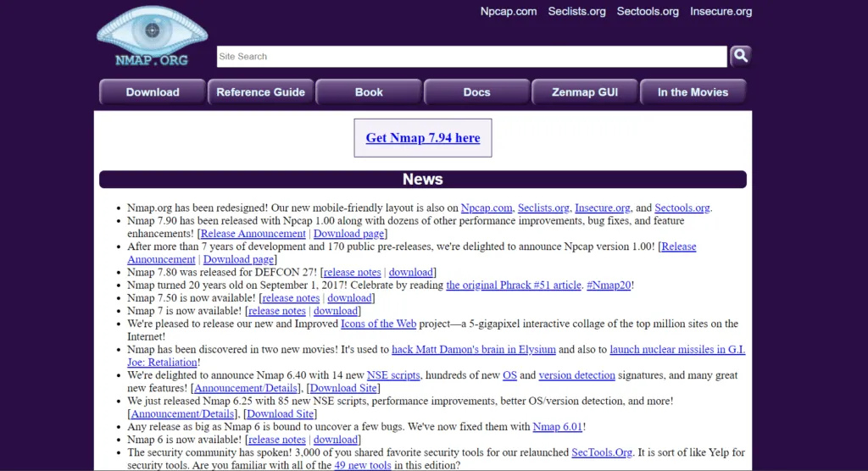Click the magnifying glass search icon
The height and width of the screenshot is (471, 868).
740,56
